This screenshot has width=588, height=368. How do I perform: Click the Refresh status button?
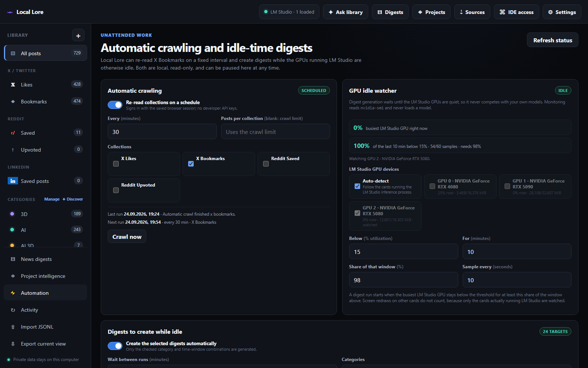click(553, 40)
